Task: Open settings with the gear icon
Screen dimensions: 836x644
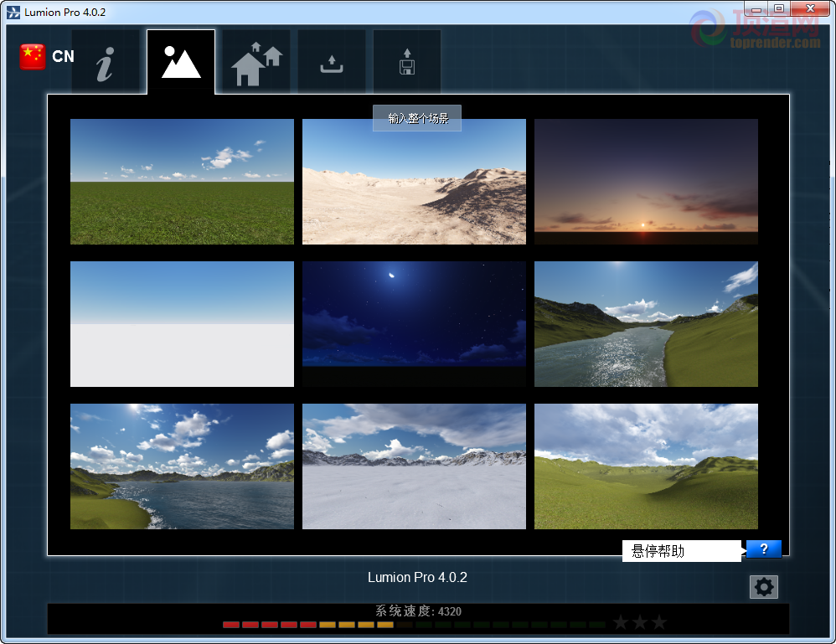Action: (764, 587)
